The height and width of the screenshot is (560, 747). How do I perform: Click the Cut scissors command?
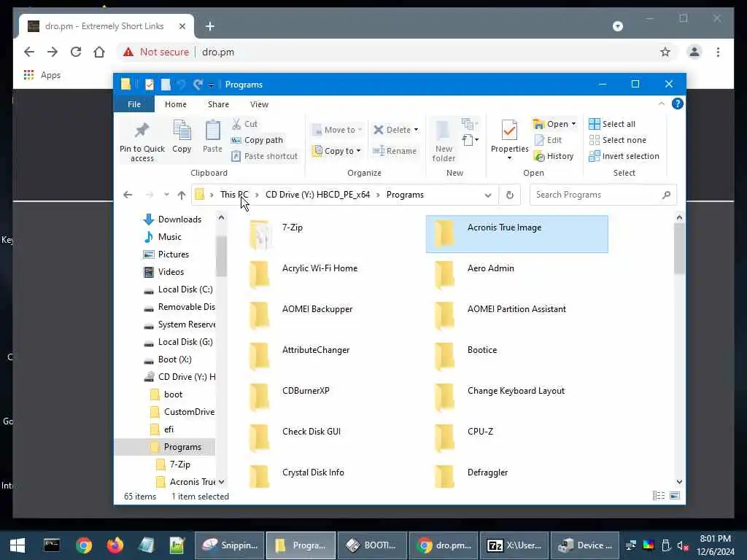pyautogui.click(x=245, y=124)
